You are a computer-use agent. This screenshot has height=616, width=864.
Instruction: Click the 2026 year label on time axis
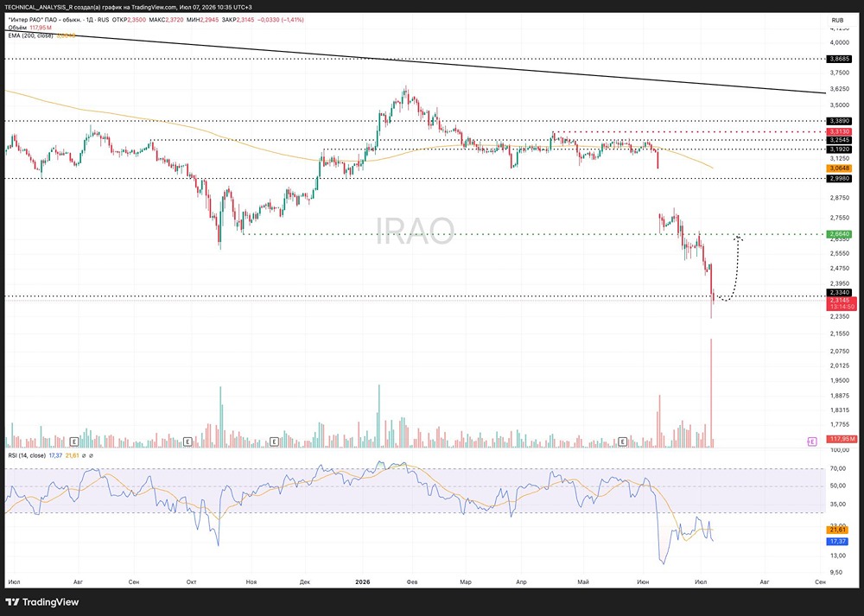click(x=363, y=581)
